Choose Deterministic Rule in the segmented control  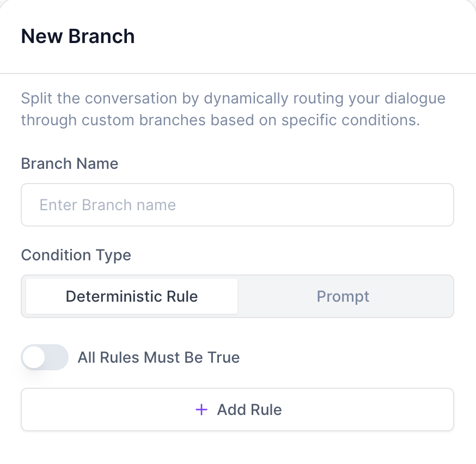pos(132,296)
